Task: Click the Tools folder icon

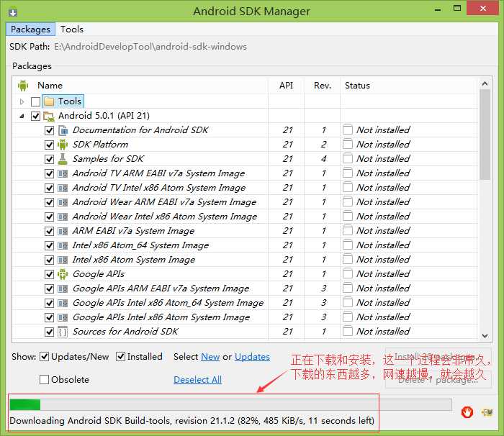Action: tap(49, 101)
